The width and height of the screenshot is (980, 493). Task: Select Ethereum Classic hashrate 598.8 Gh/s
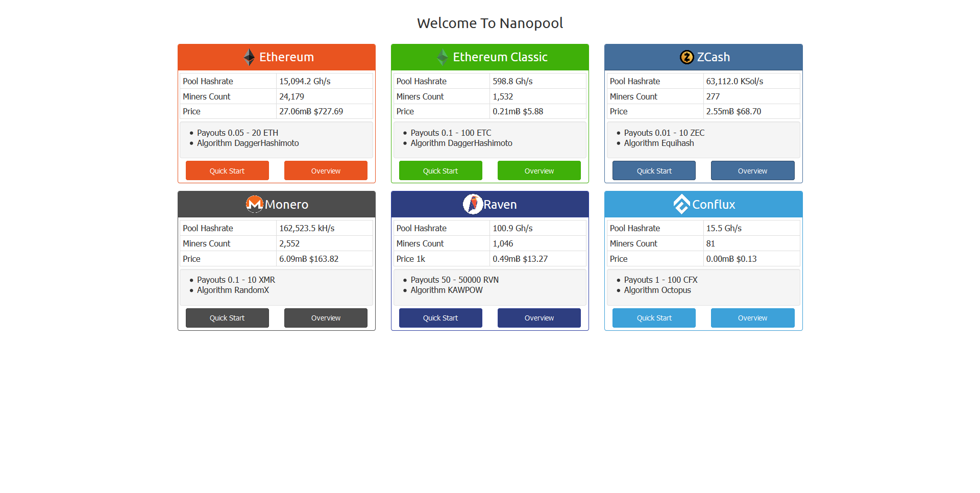click(512, 81)
